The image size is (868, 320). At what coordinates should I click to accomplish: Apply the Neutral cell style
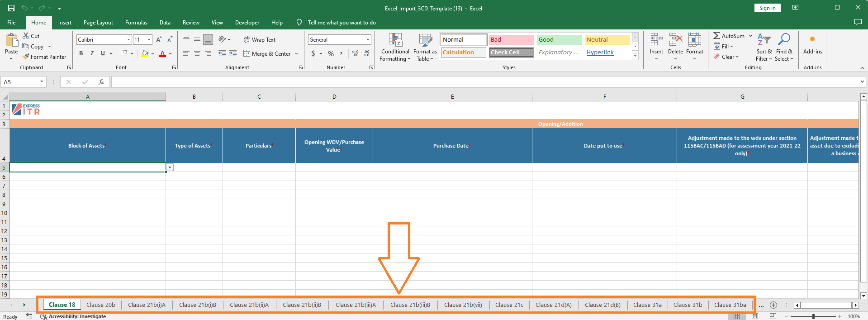pos(607,40)
